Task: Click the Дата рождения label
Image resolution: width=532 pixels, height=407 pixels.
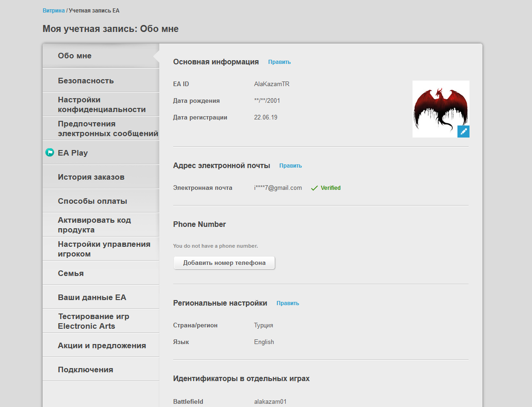Action: (x=196, y=101)
